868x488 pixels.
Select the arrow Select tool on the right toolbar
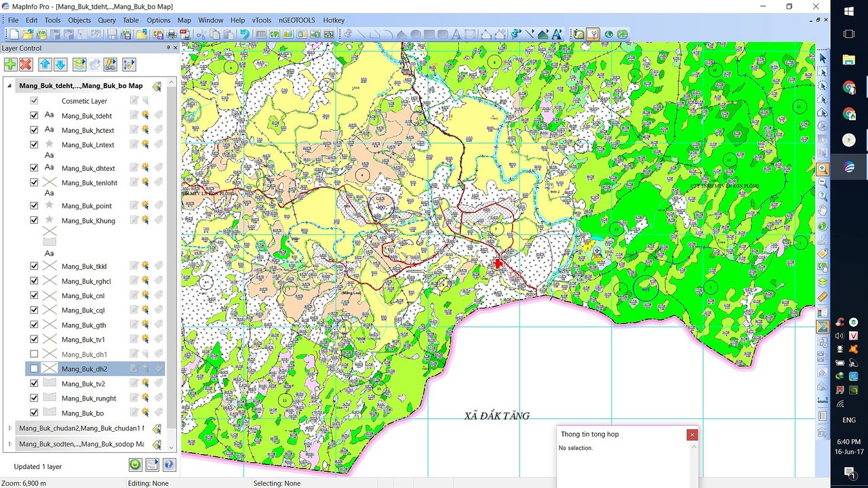(x=822, y=58)
